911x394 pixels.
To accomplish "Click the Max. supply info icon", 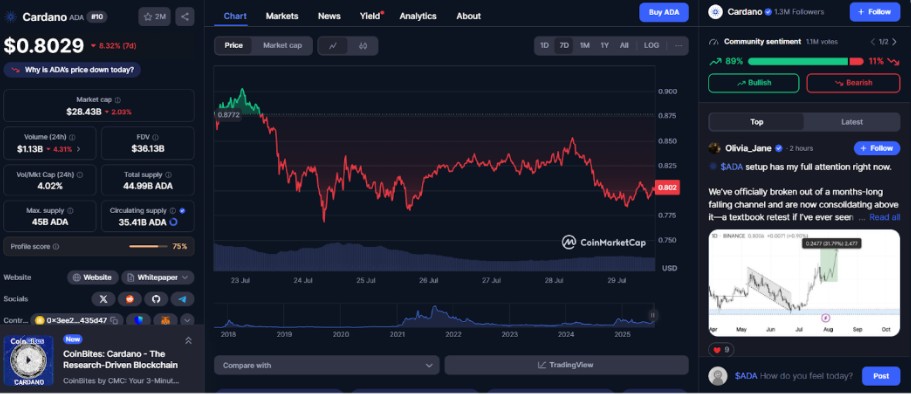I will pyautogui.click(x=70, y=211).
